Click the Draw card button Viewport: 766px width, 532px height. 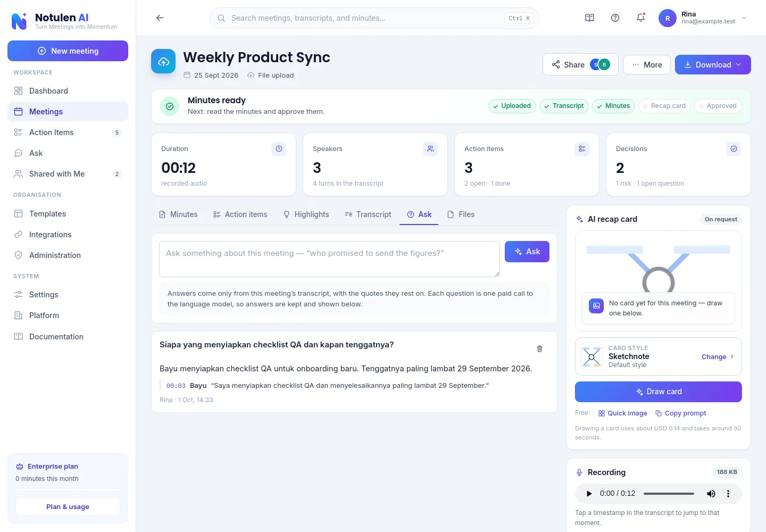point(659,392)
